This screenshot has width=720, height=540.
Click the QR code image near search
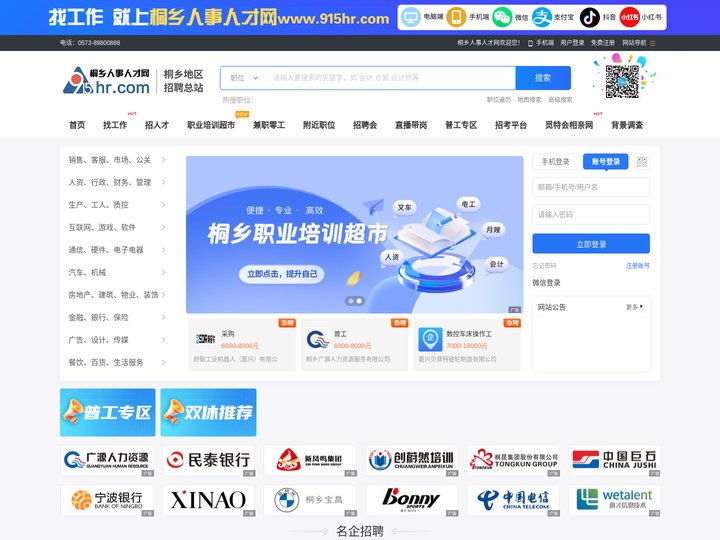[x=622, y=81]
